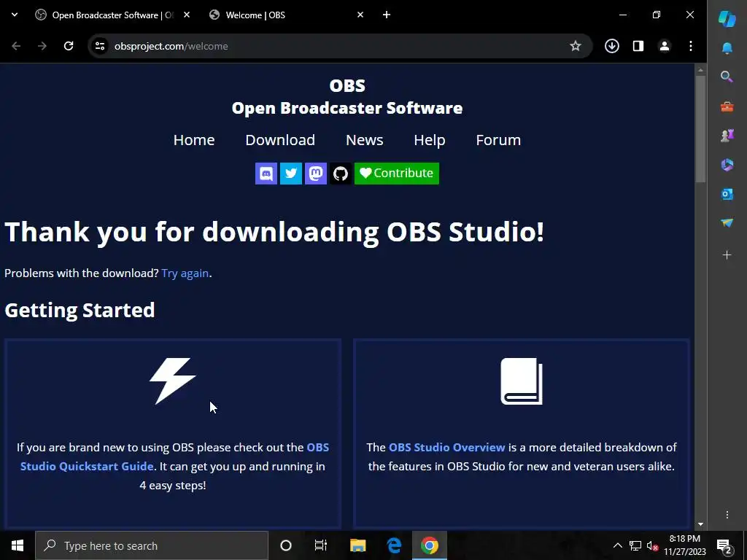Open the sidebar paper plane Drop icon
This screenshot has width=747, height=560.
727,223
